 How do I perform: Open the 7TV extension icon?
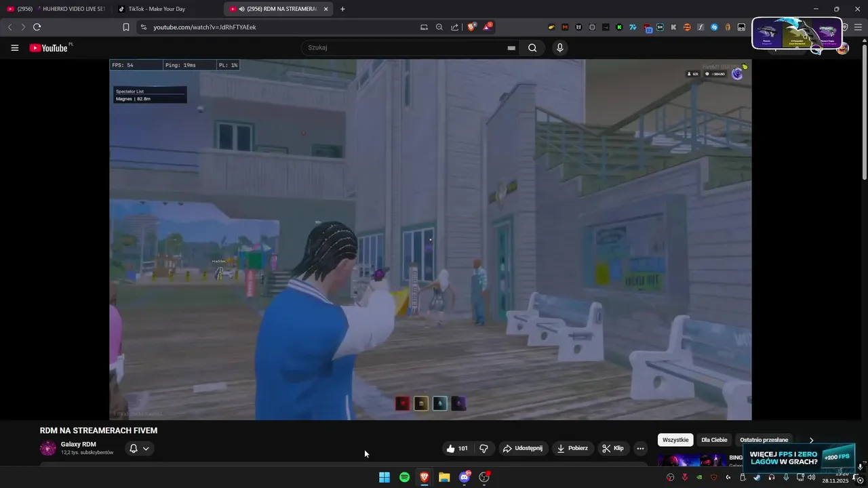(633, 27)
